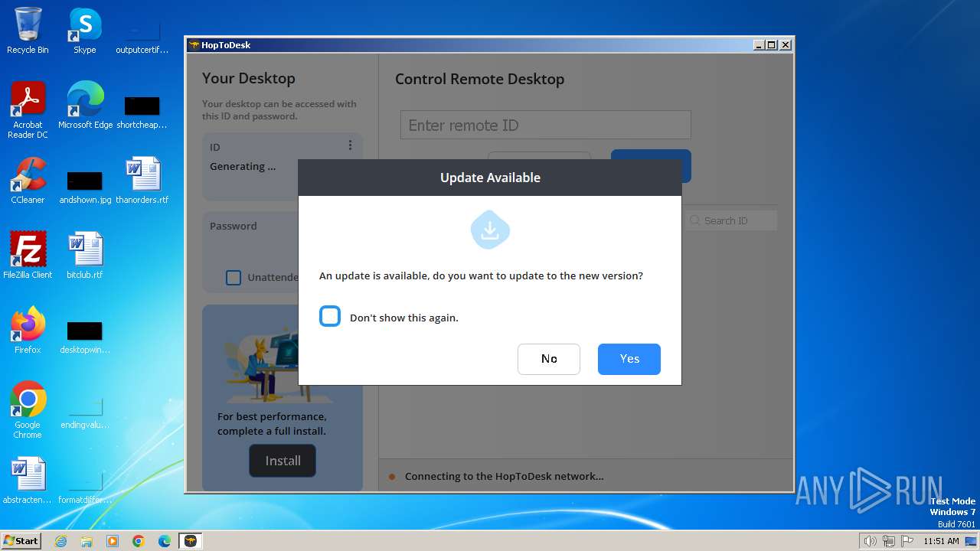Click the Generating ID text
The width and height of the screenshot is (980, 551).
click(x=243, y=167)
